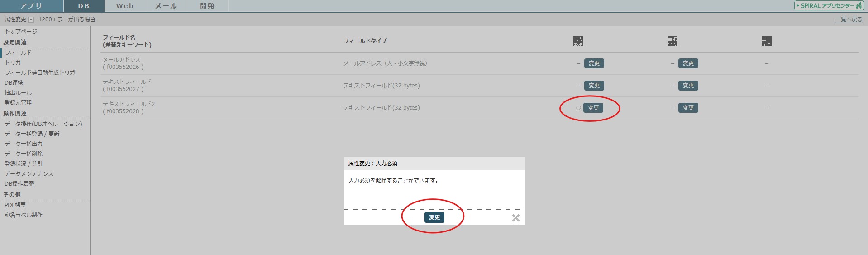Click the 主キー column header icon
The image size is (868, 255).
pyautogui.click(x=766, y=41)
